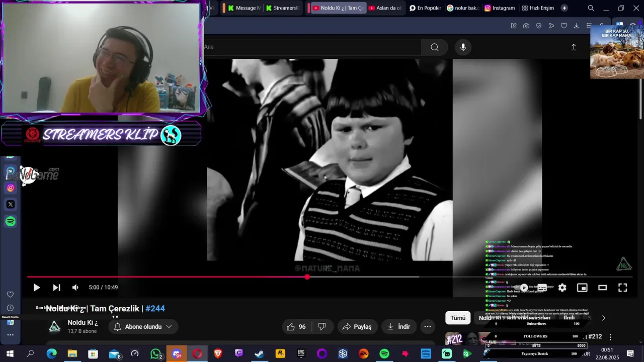Like the video with 96 likes
The image size is (644, 362).
(x=296, y=327)
